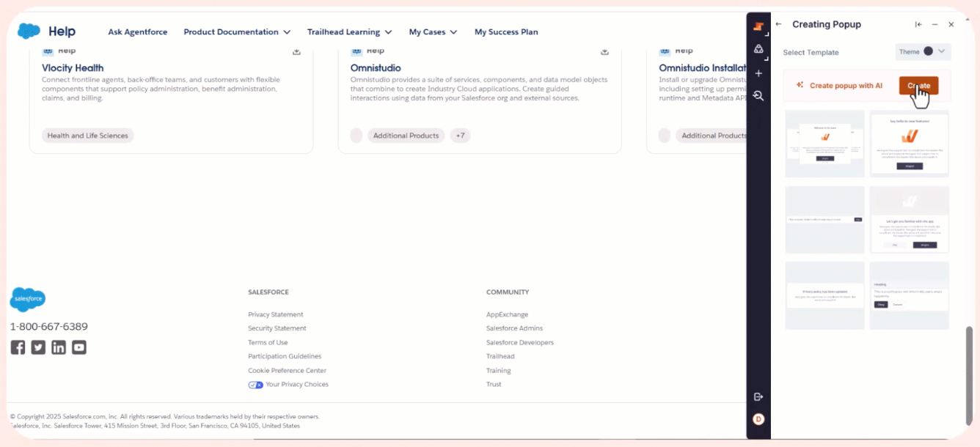Click the Help icon on Omnistudio card
Viewport: 980px width, 447px height.
[356, 51]
